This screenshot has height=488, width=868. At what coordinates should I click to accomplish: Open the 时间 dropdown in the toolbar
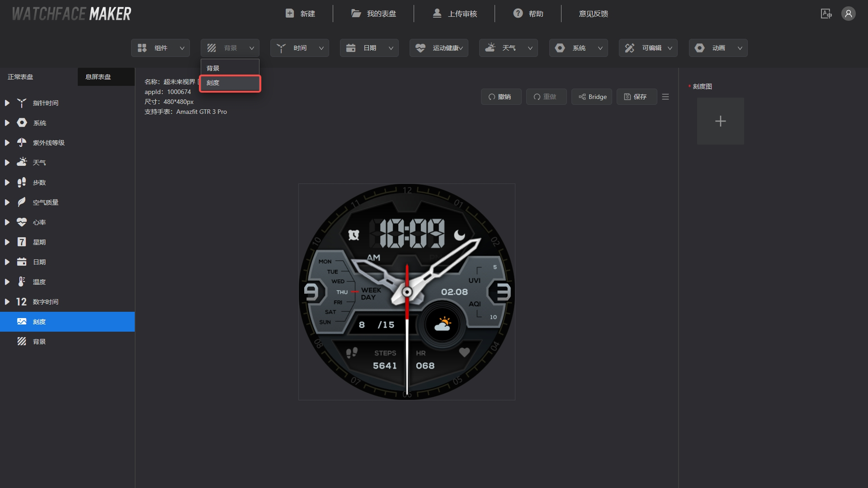tap(299, 47)
